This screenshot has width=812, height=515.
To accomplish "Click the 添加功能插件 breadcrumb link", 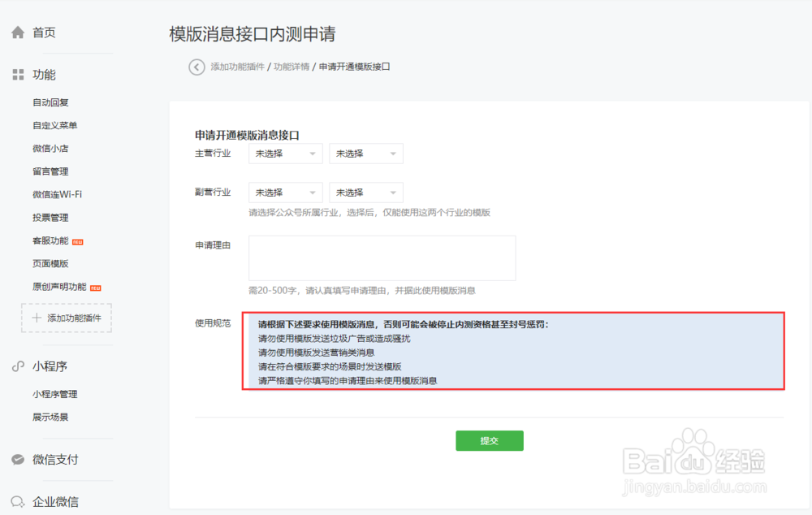I will click(x=237, y=67).
